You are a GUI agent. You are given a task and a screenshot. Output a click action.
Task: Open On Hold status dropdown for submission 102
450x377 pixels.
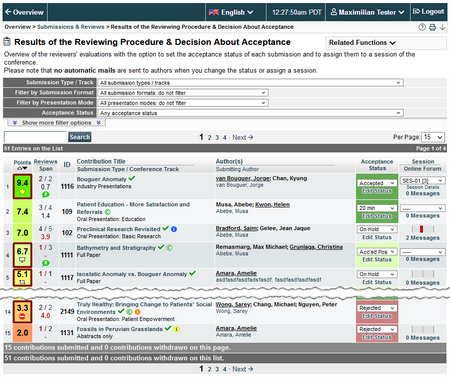coord(377,229)
